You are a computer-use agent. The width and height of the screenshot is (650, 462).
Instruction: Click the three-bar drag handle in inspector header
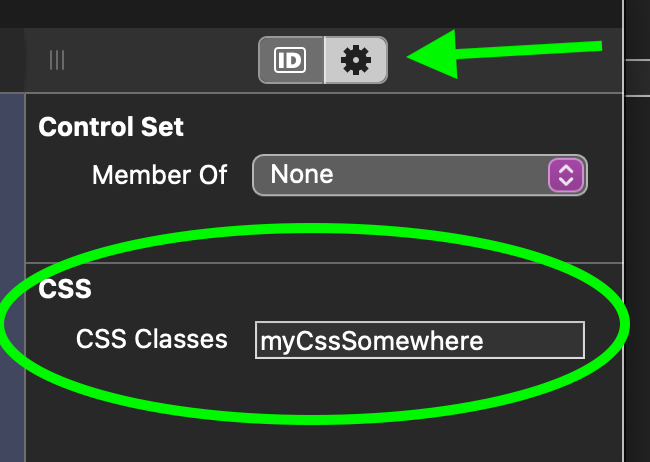click(57, 61)
